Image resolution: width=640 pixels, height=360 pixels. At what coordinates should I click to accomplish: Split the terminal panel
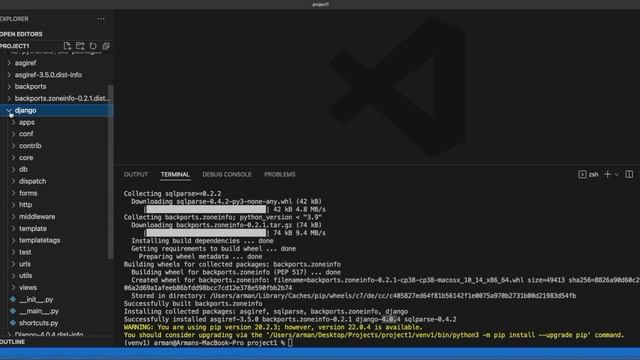pos(629,174)
